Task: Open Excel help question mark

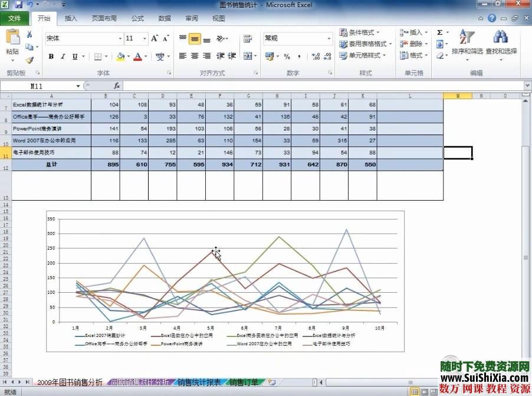Action: pos(492,18)
